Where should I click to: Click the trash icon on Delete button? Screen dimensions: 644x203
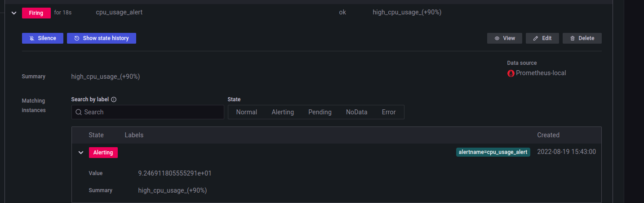(573, 38)
